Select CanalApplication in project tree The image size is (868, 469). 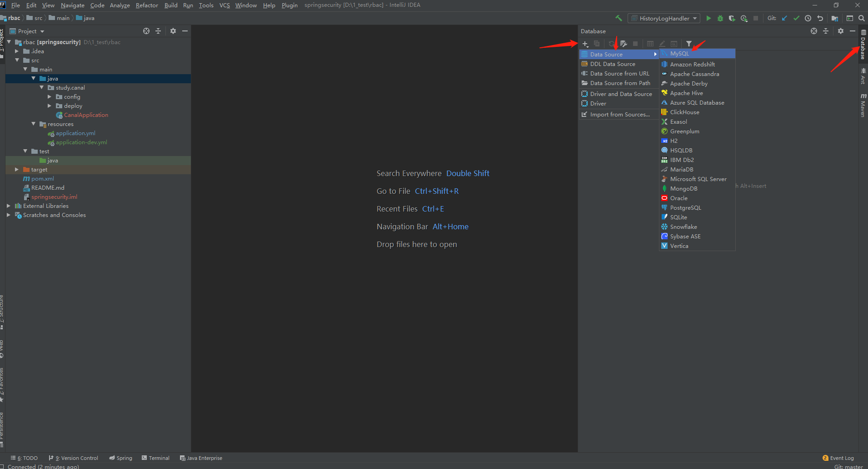tap(86, 115)
